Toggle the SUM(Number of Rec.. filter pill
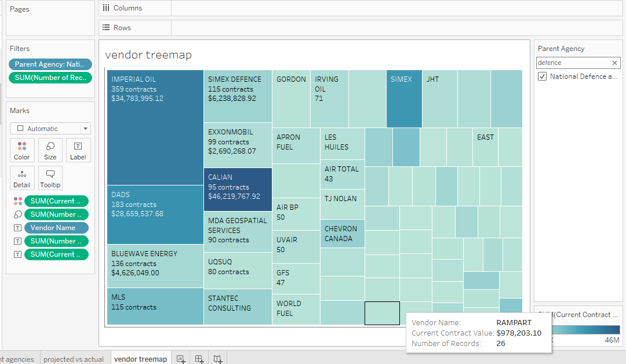The width and height of the screenshot is (626, 364). (50, 77)
